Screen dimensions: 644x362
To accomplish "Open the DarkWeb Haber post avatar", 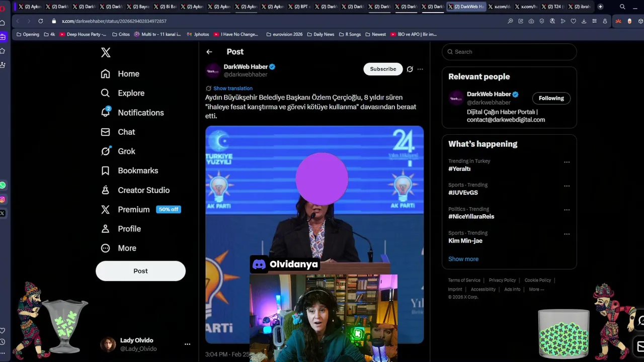I will point(213,70).
